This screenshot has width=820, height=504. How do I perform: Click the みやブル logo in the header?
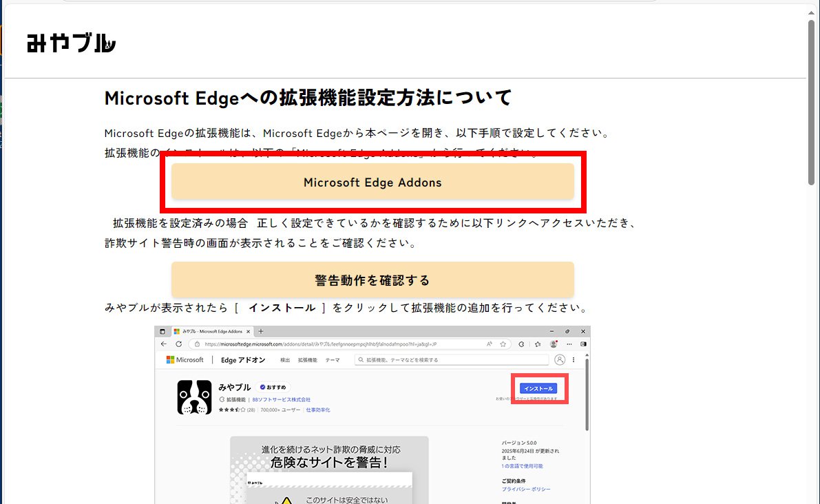(x=71, y=43)
